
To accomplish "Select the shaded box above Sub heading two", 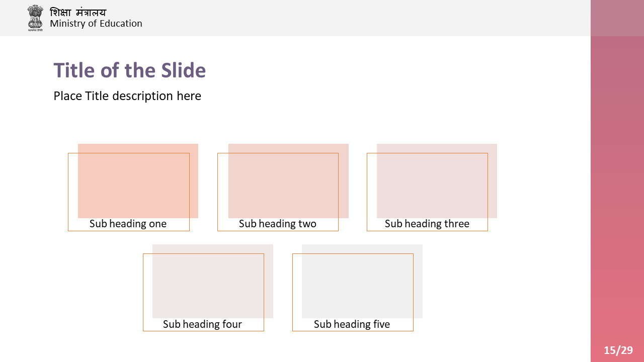I will tap(288, 181).
